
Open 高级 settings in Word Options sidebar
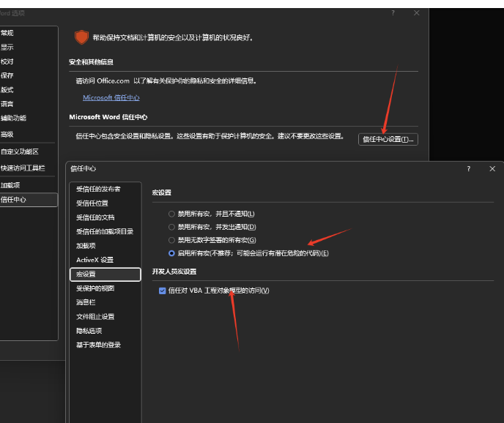7,135
